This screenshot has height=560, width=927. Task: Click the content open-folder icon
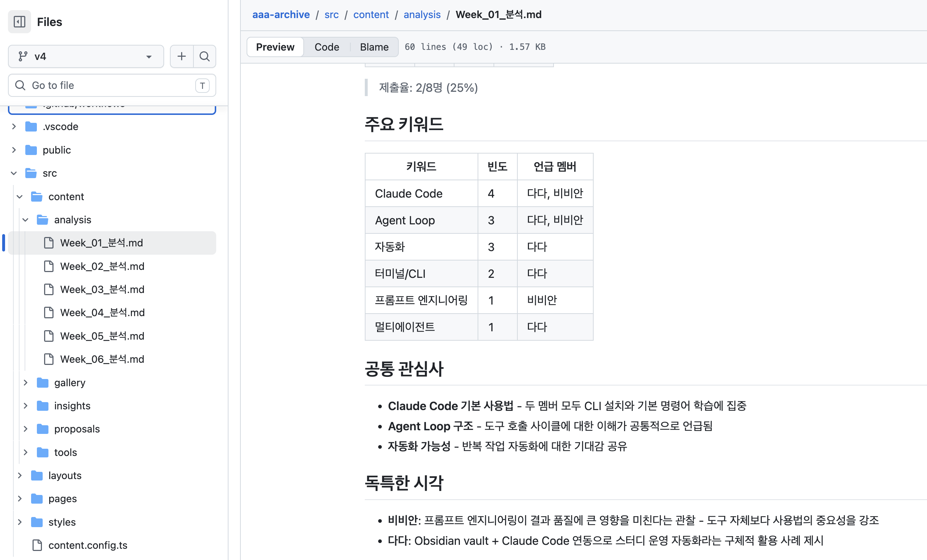37,197
